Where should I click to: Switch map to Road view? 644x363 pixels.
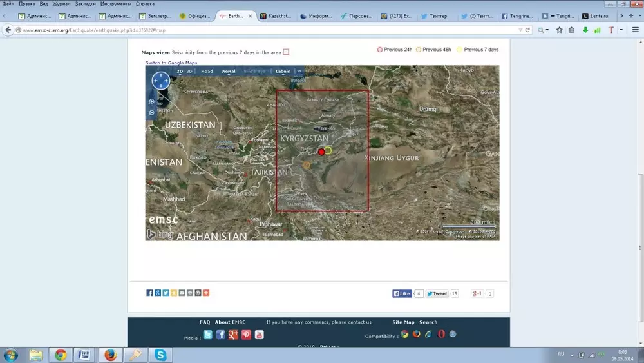207,71
